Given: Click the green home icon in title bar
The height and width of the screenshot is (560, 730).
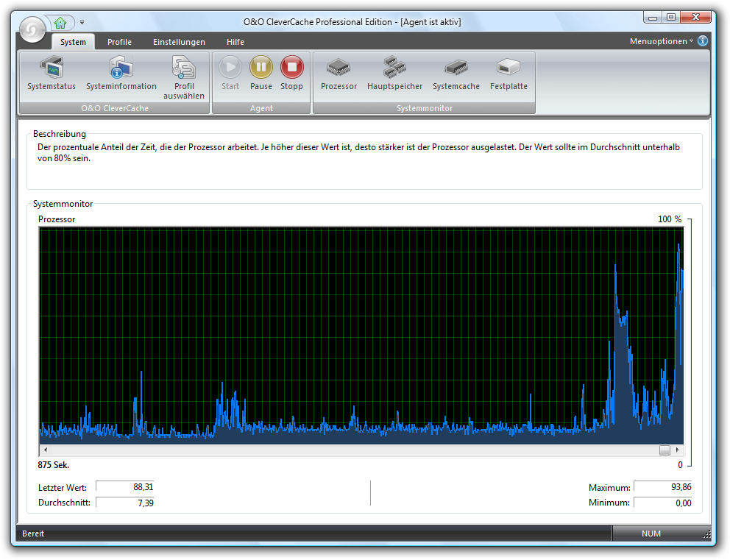Looking at the screenshot, I should (60, 22).
